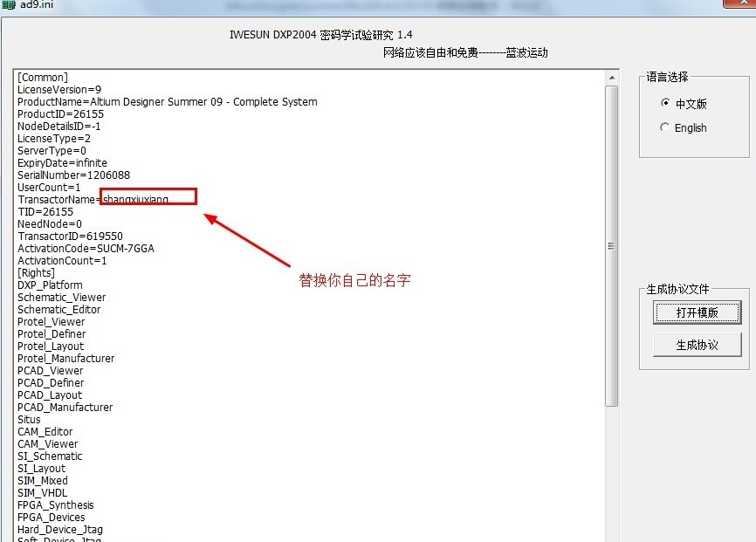This screenshot has width=756, height=542.
Task: Click the Schematic_Editor entry
Action: (58, 310)
